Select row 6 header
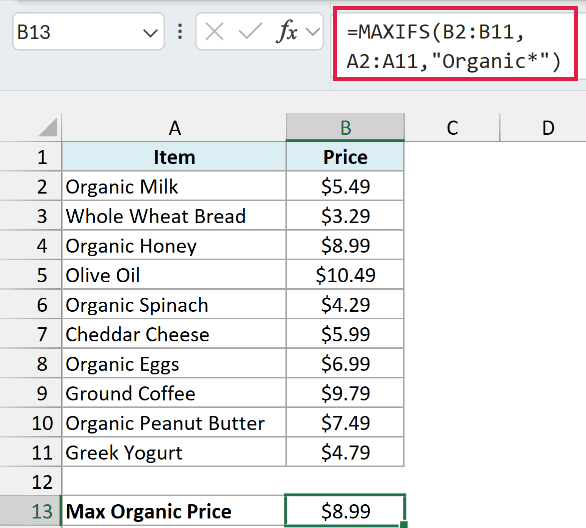Image resolution: width=586 pixels, height=528 pixels. [x=31, y=304]
